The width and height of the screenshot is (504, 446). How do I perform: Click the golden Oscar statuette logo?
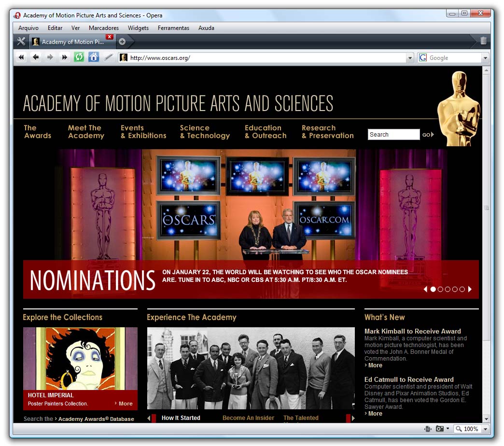[459, 108]
